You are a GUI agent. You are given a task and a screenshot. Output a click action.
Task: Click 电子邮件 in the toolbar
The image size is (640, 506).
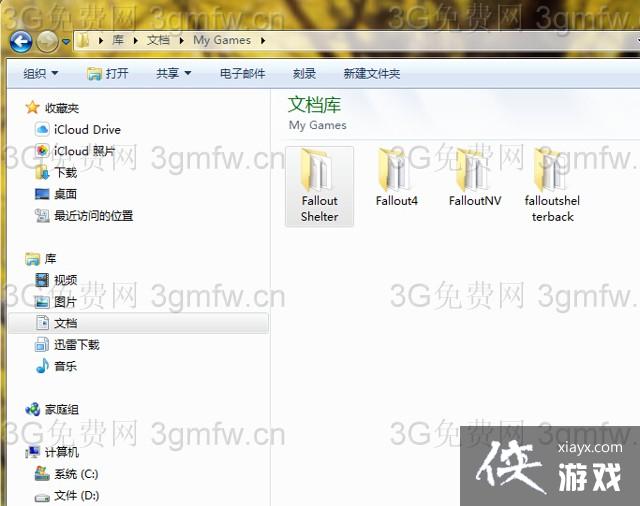click(242, 73)
